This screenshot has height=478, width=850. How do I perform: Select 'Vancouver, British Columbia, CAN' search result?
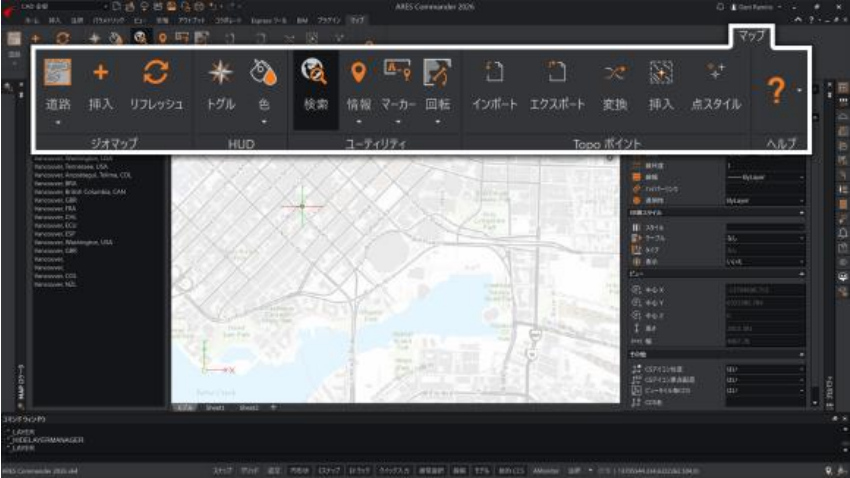[79, 190]
